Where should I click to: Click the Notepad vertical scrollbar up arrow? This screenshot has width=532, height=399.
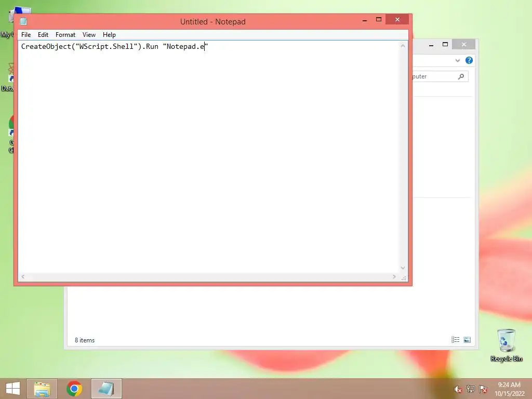click(403, 46)
